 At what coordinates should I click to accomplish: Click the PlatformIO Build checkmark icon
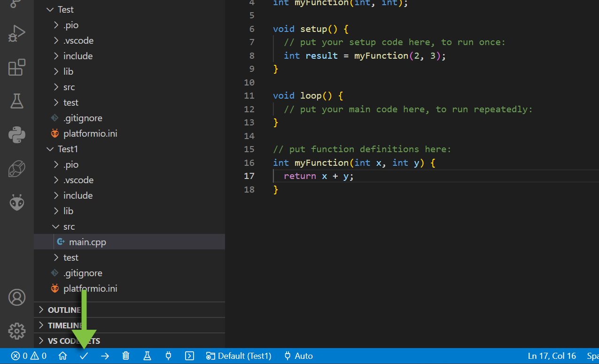pyautogui.click(x=84, y=356)
